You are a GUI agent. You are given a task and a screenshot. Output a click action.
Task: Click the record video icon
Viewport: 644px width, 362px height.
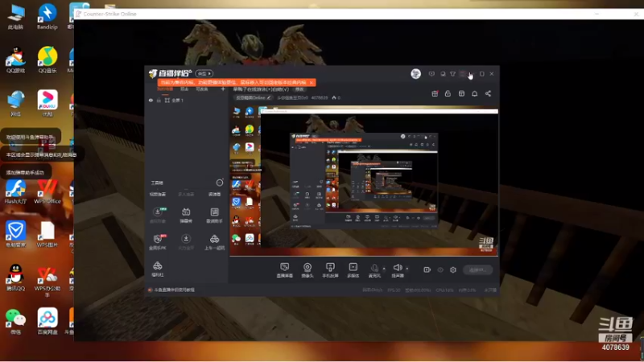[427, 269]
